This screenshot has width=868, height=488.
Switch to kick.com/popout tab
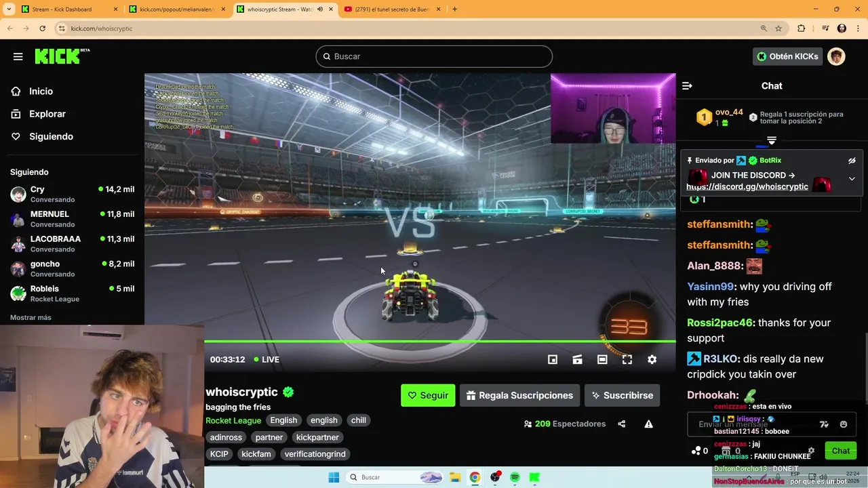(176, 9)
